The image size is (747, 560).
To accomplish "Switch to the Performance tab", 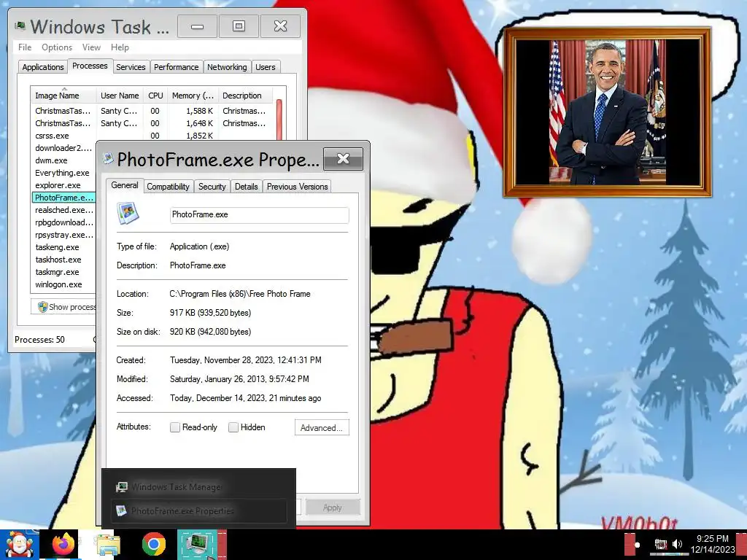I will click(x=177, y=67).
